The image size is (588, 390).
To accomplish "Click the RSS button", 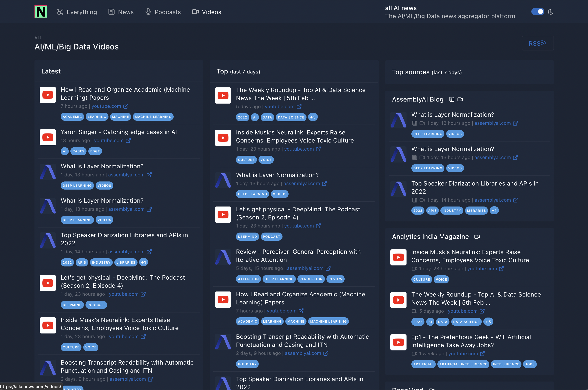I will click(x=538, y=43).
